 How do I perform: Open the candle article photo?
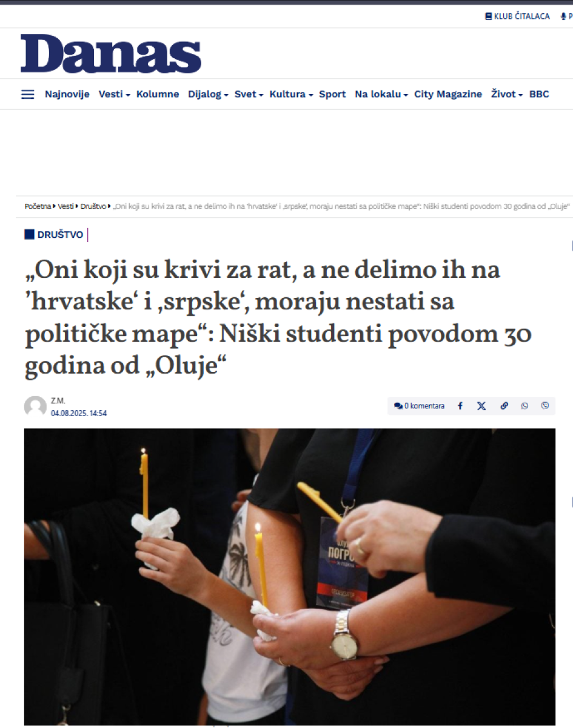coord(290,576)
